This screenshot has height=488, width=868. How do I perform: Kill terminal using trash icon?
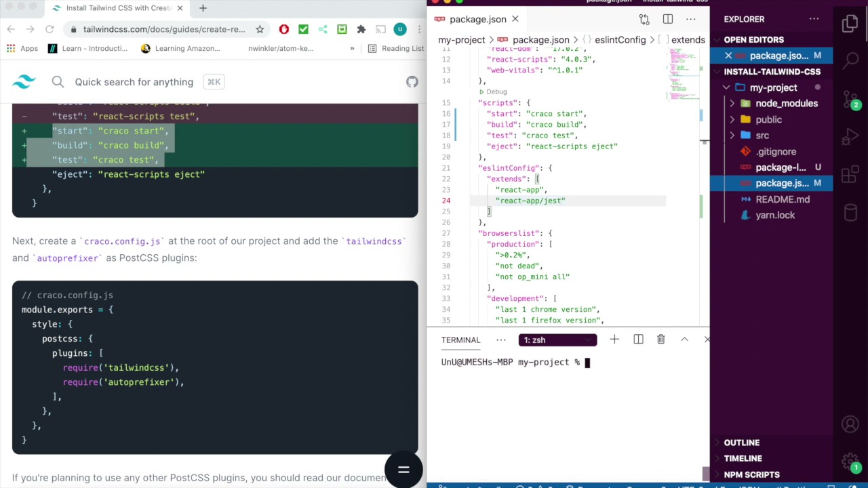click(661, 340)
